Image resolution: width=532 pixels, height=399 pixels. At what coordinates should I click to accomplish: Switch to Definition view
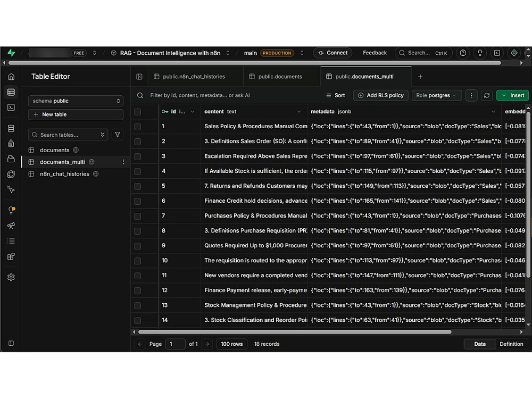(511, 344)
